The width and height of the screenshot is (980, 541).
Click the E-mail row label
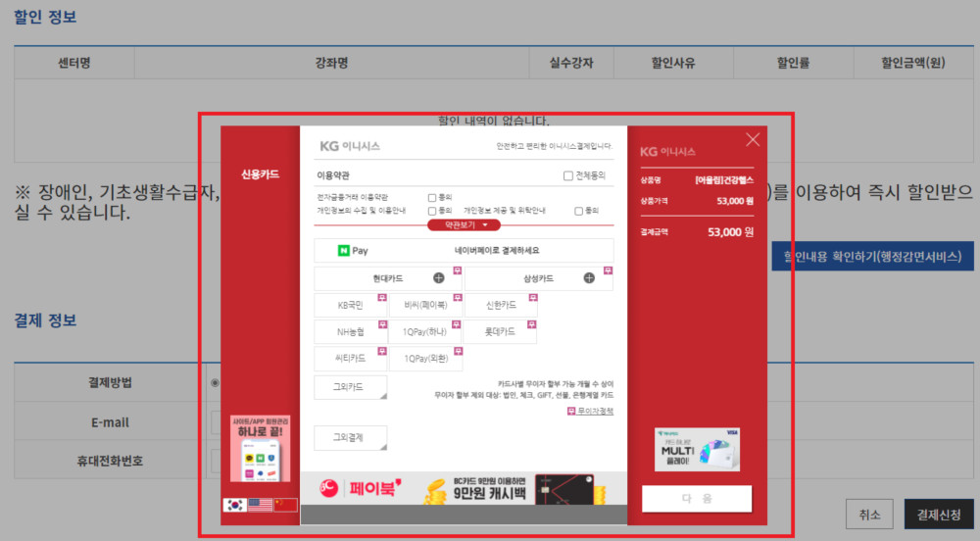[110, 422]
